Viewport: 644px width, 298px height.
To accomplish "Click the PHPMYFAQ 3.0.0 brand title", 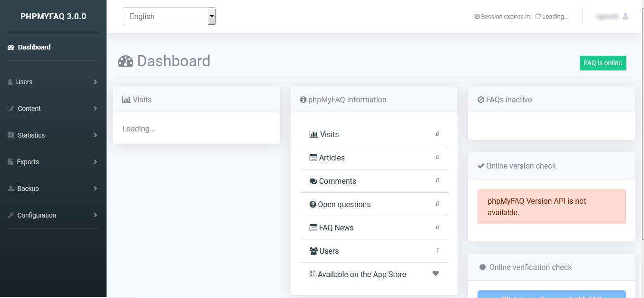I will click(x=53, y=16).
